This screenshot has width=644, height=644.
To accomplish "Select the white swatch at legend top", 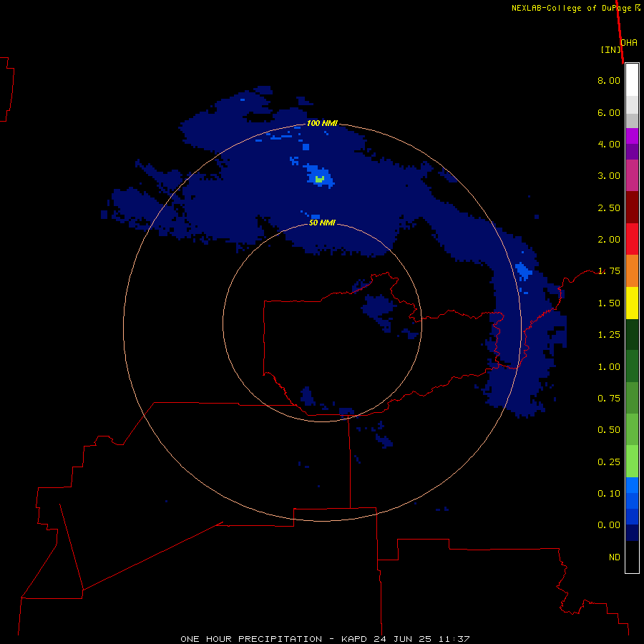I will [632, 80].
